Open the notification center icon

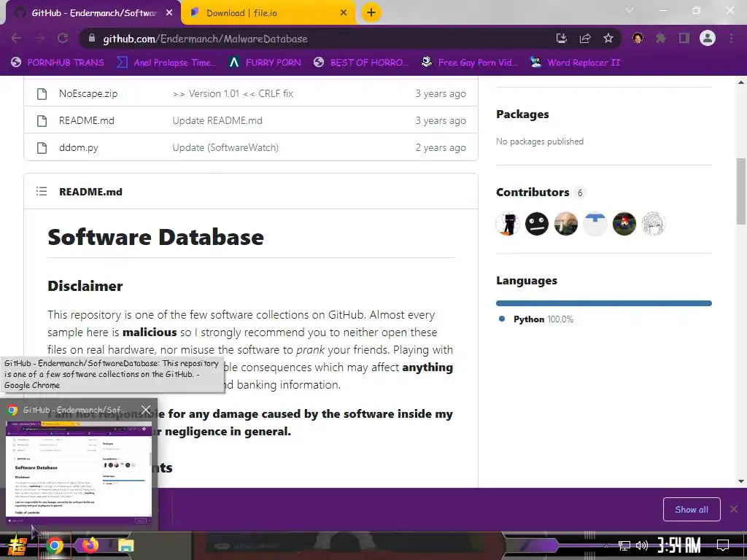pyautogui.click(x=723, y=545)
